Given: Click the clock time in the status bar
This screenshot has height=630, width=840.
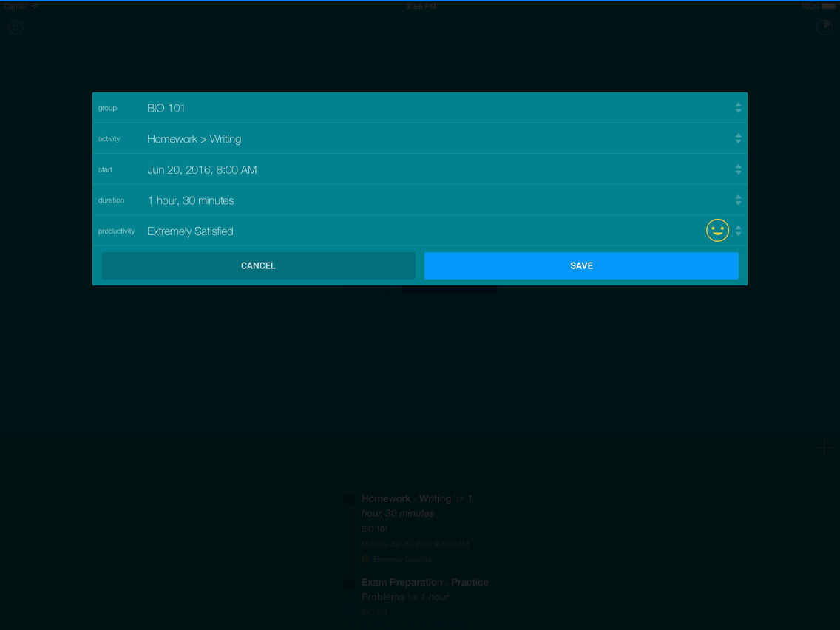Looking at the screenshot, I should point(421,7).
